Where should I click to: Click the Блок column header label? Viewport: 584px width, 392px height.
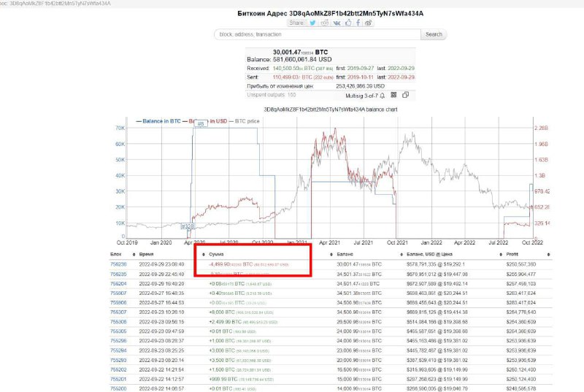coord(116,254)
